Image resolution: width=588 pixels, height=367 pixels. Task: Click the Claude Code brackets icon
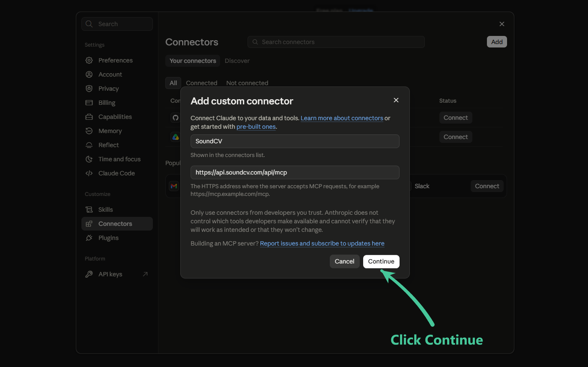click(x=89, y=173)
